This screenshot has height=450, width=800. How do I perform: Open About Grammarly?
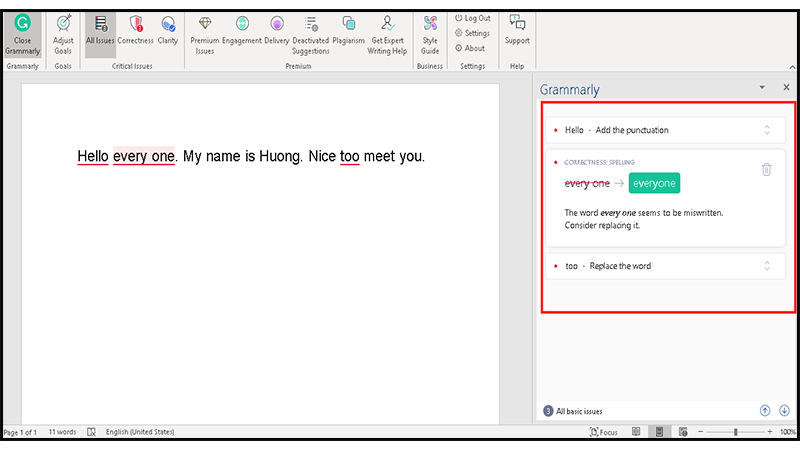(x=470, y=48)
